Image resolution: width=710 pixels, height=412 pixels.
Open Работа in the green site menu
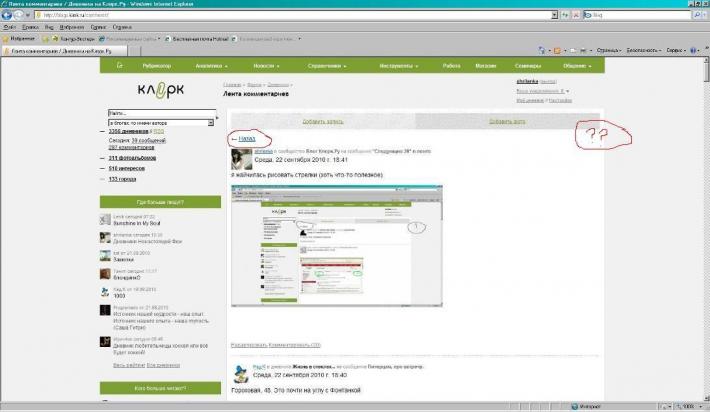tap(451, 66)
